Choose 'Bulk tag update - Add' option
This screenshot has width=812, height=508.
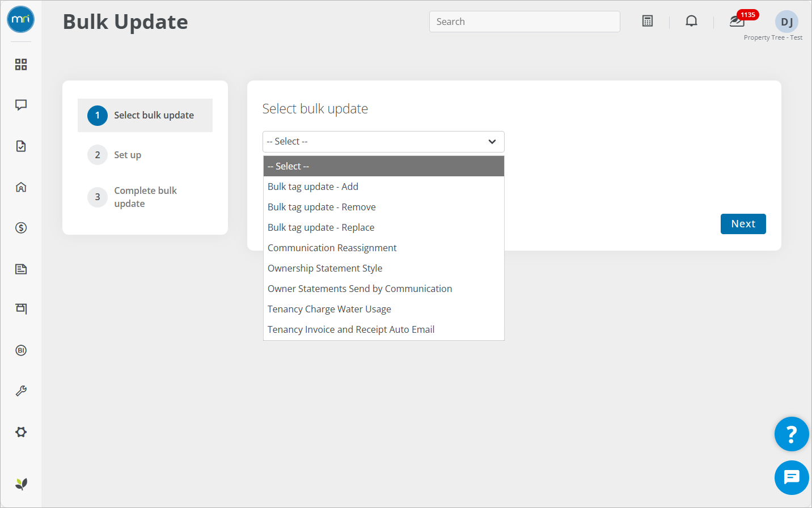tap(384, 187)
